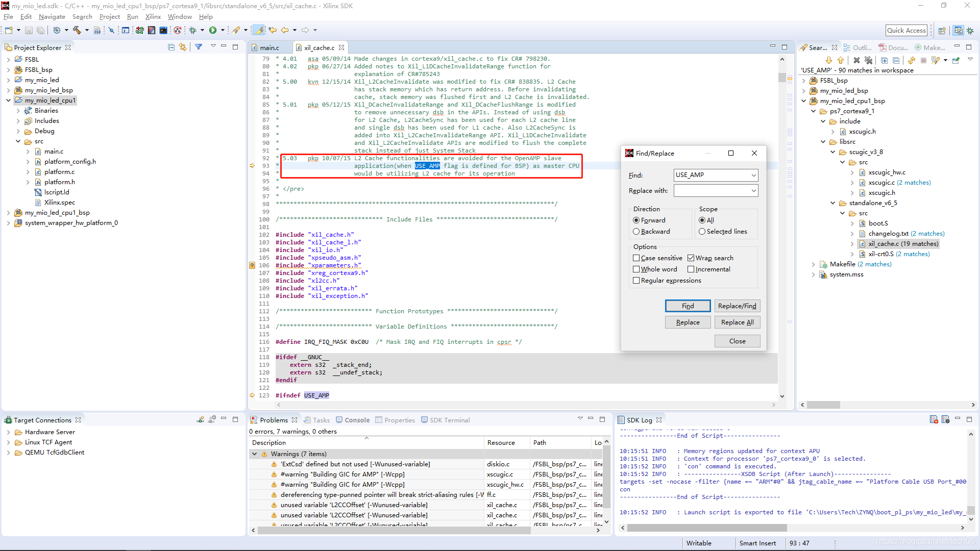Click Collapse All in Project Explorer
This screenshot has width=980, height=551.
[171, 47]
